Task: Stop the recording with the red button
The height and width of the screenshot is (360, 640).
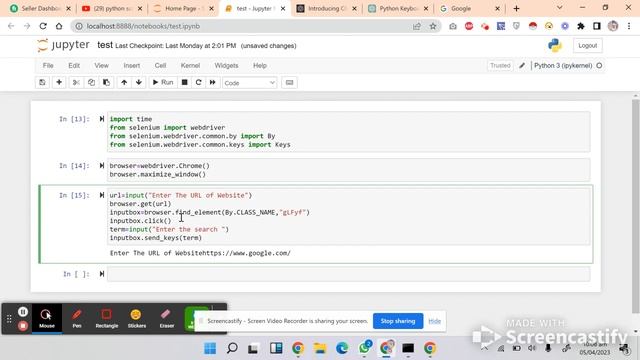Action: 23,326
